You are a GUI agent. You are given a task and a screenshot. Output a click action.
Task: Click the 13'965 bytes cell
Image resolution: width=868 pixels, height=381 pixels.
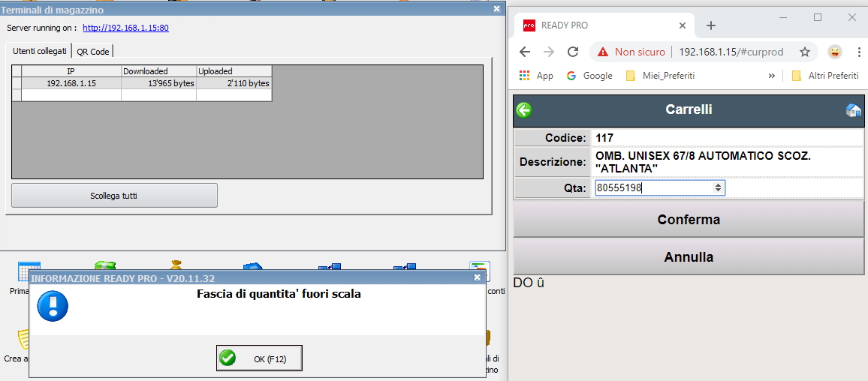point(159,83)
